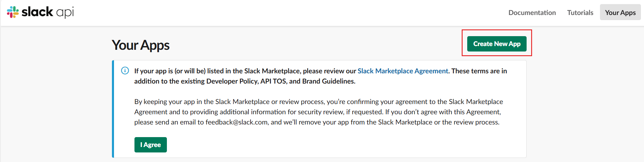Click the colorful Slack logo icon
This screenshot has height=162, width=644.
click(x=13, y=12)
